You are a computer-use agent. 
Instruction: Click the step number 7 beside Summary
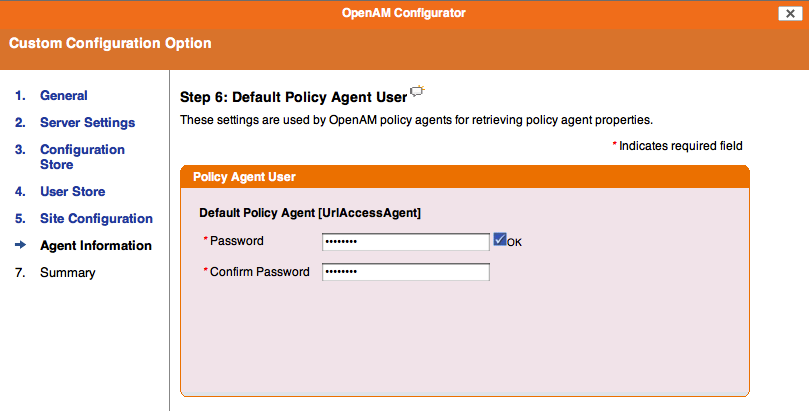coord(20,272)
